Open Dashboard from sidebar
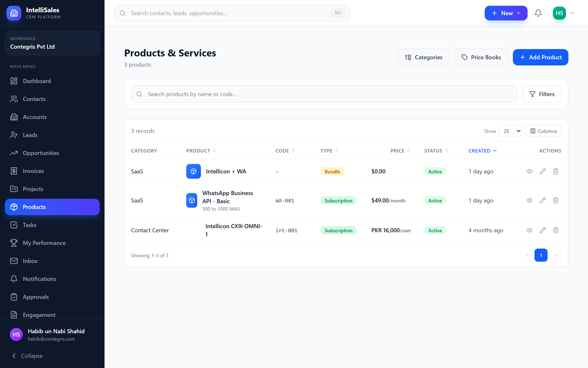The height and width of the screenshot is (368, 588). (x=52, y=81)
